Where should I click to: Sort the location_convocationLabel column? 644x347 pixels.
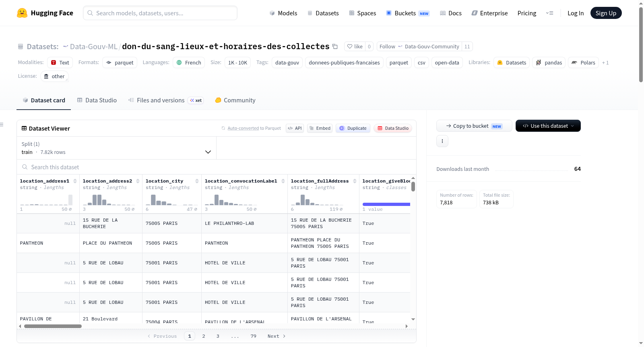283,181
